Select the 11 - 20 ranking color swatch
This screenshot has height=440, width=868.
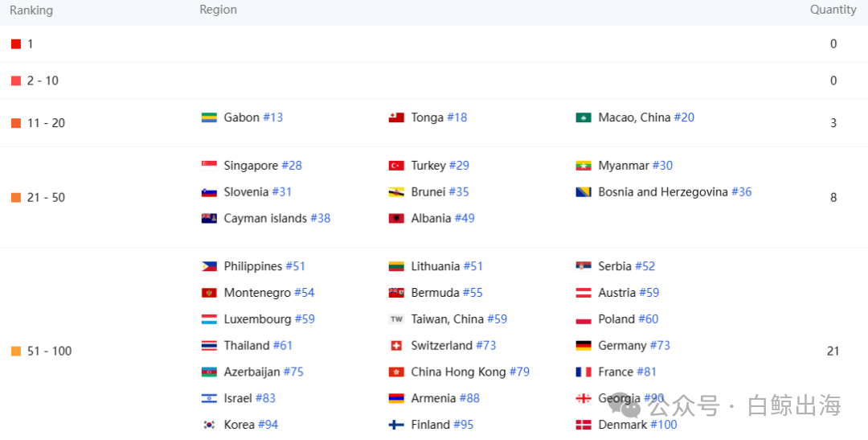[16, 123]
